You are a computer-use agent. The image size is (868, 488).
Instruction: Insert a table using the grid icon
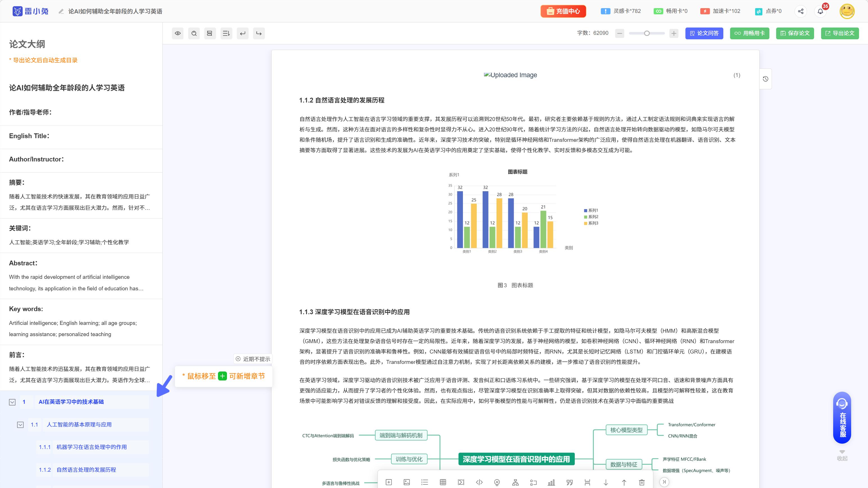point(442,482)
